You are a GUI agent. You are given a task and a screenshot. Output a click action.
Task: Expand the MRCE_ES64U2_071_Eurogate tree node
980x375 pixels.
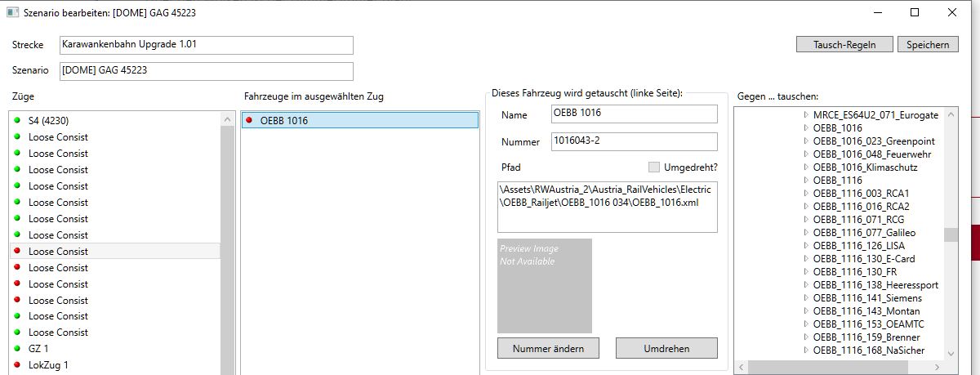click(x=805, y=115)
